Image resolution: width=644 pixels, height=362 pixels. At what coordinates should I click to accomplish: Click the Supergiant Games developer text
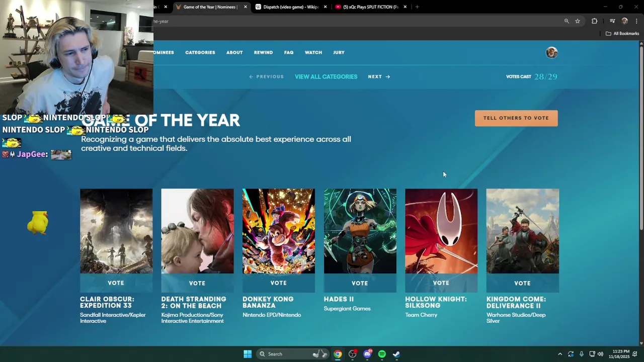(x=347, y=309)
